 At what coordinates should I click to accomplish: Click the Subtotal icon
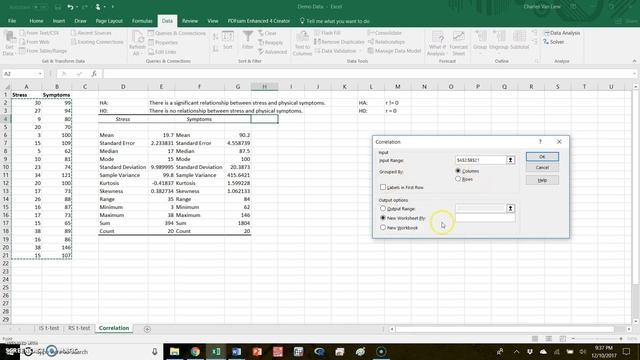pyautogui.click(x=519, y=41)
